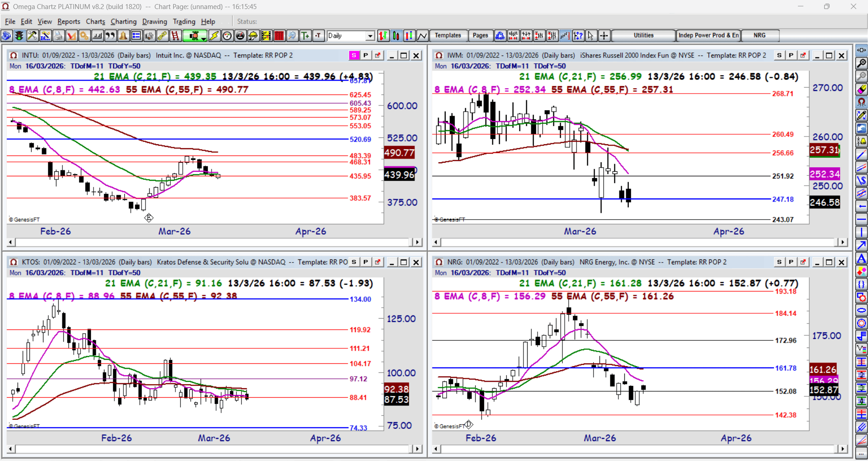Switch to colored bar chart style

[x=409, y=36]
